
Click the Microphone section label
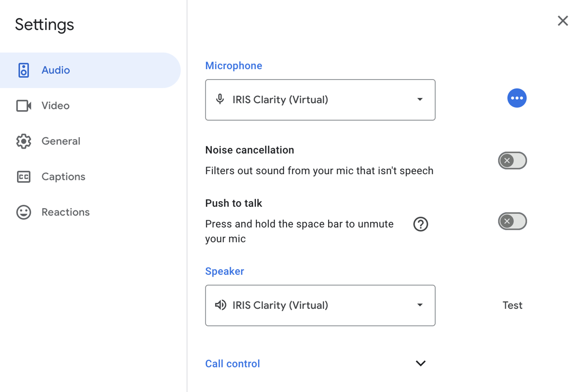coord(233,66)
